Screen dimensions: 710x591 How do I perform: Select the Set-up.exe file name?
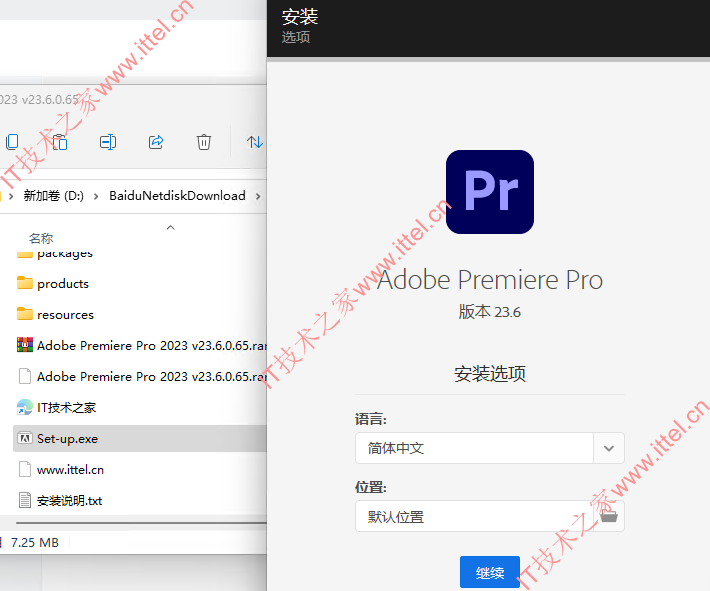tap(67, 438)
